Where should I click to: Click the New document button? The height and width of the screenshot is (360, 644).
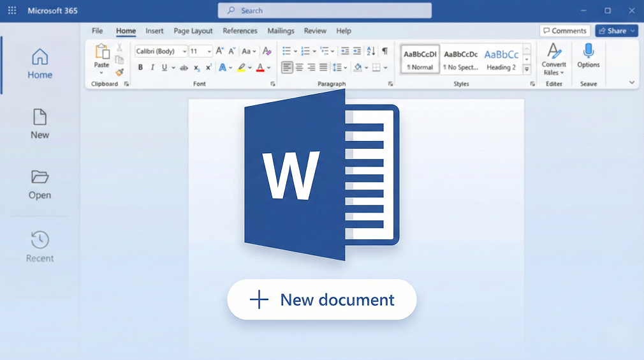pyautogui.click(x=322, y=299)
